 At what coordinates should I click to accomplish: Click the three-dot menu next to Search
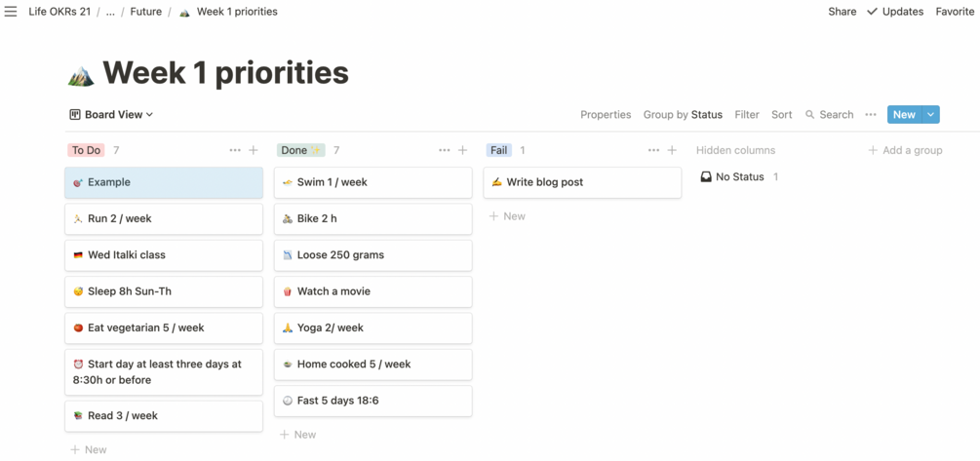(x=871, y=115)
